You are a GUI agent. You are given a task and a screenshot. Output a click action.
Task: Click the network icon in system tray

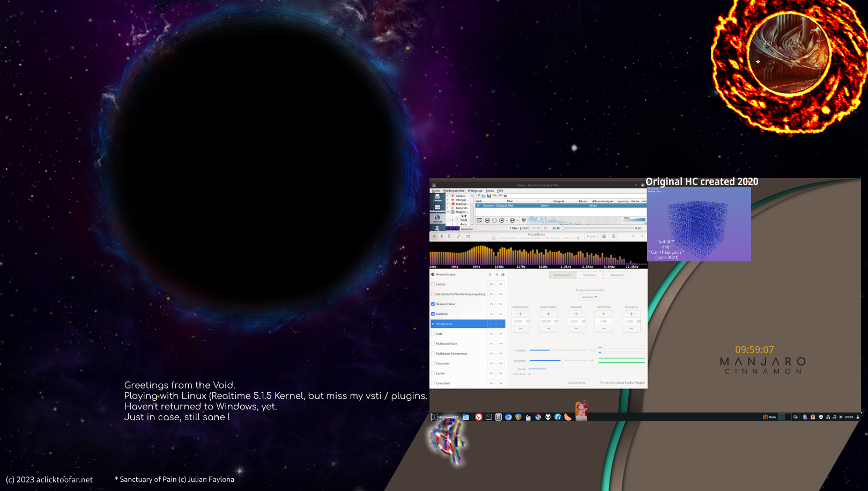pos(828,417)
